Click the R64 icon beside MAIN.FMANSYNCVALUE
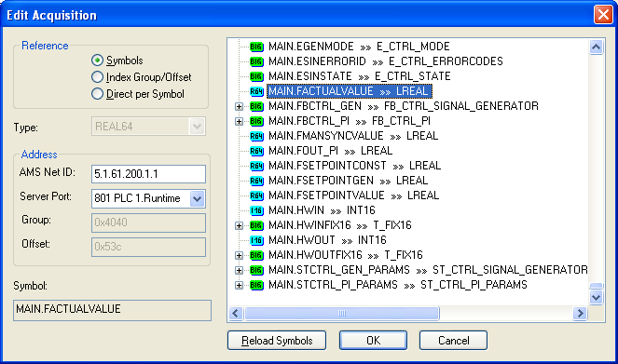618x364 pixels. click(256, 136)
